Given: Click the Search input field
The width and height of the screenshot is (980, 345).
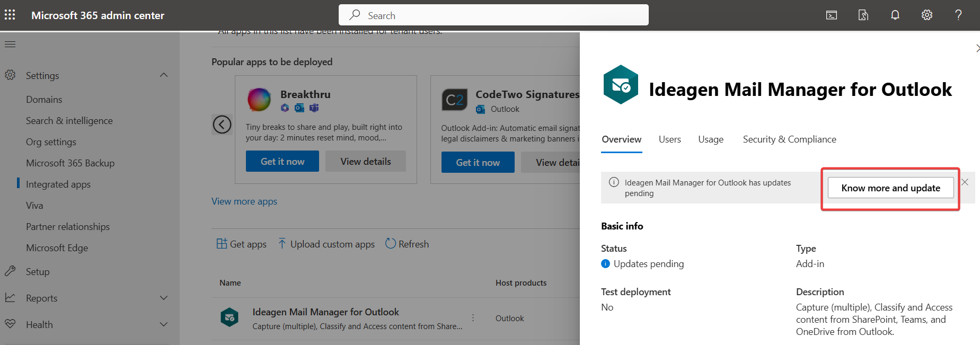Looking at the screenshot, I should [493, 15].
